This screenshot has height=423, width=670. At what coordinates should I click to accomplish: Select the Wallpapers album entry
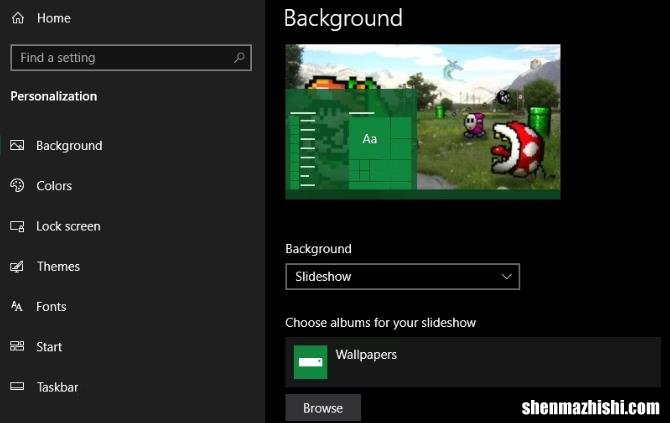(x=473, y=362)
